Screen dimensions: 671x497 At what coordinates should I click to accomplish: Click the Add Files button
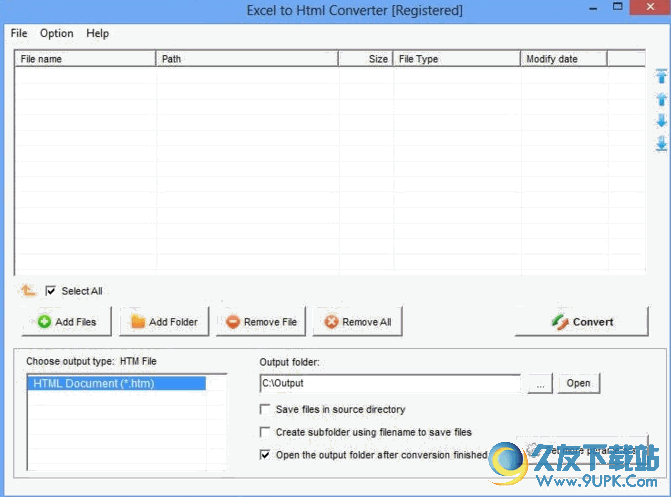pyautogui.click(x=67, y=321)
